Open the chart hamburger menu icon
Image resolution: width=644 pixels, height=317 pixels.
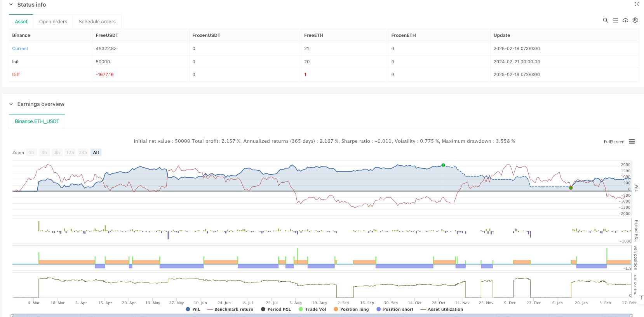[632, 142]
